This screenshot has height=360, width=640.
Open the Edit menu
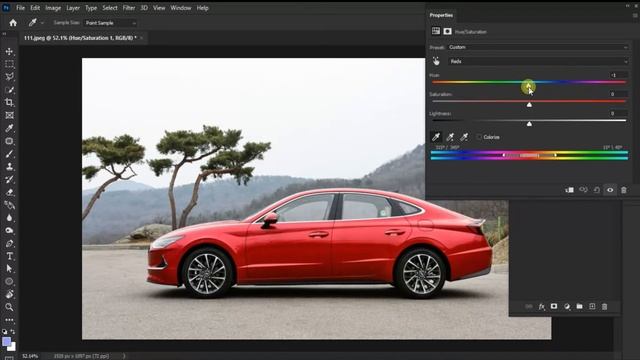[35, 8]
